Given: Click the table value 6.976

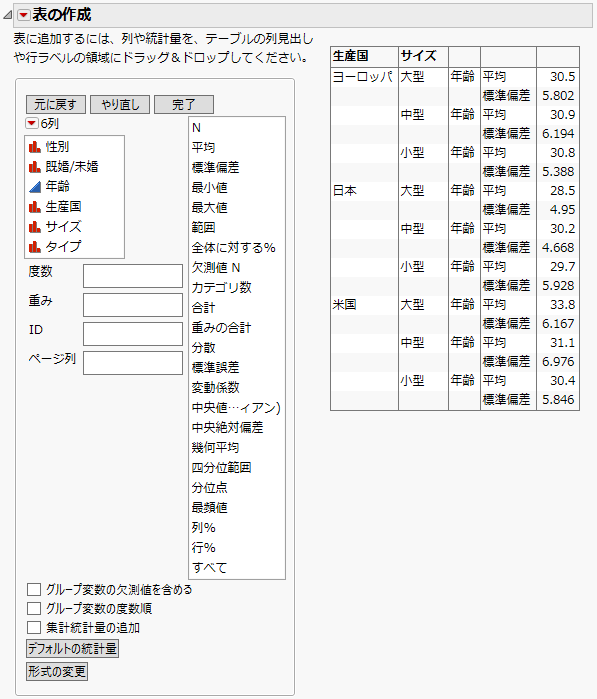Looking at the screenshot, I should click(x=558, y=362).
